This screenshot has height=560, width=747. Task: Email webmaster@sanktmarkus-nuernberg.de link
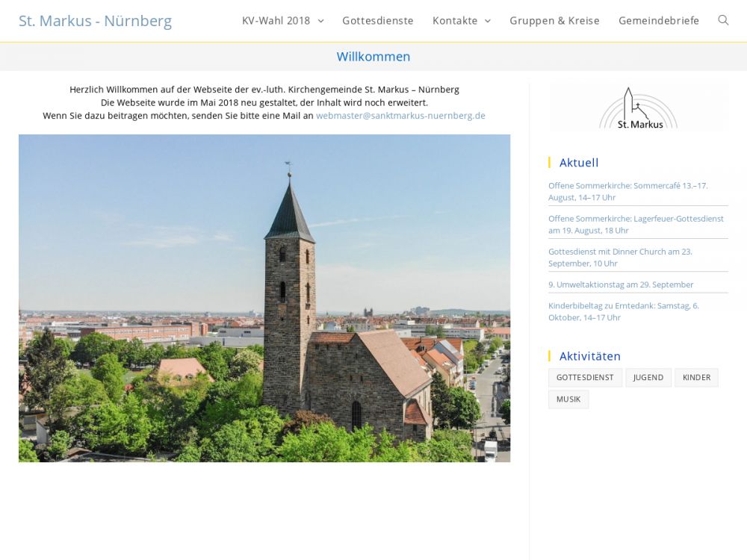(x=400, y=116)
